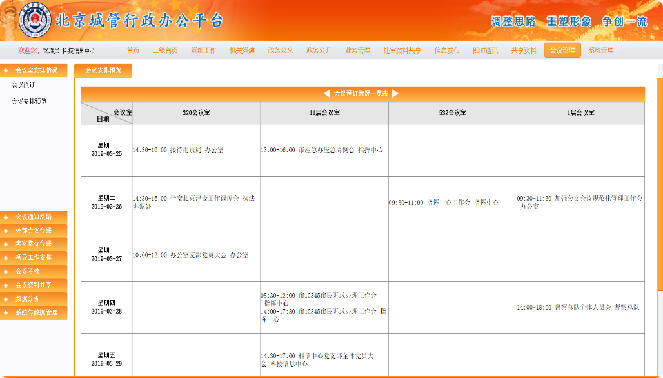Open the second sub-link under the top sidebar section
The width and height of the screenshot is (663, 378).
(x=29, y=101)
